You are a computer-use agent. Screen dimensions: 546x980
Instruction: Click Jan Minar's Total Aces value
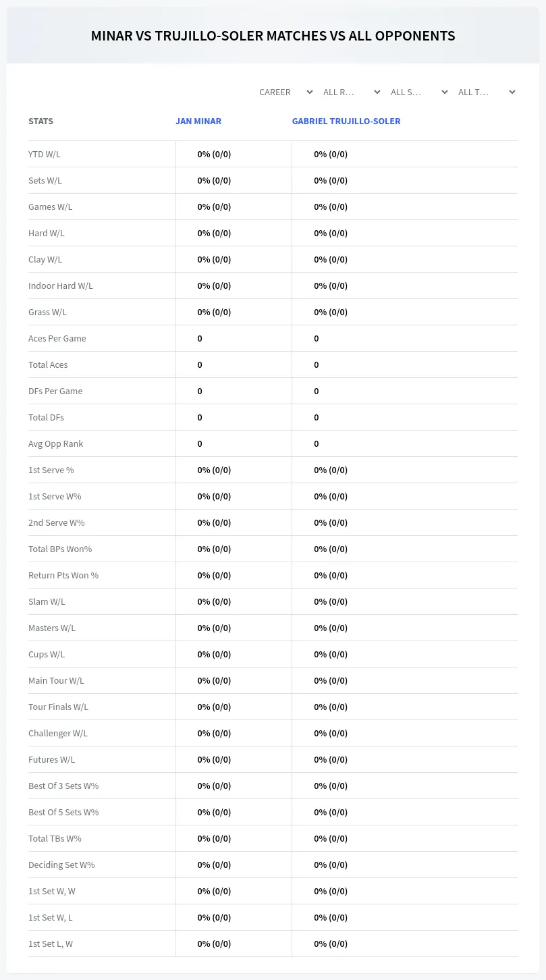200,364
